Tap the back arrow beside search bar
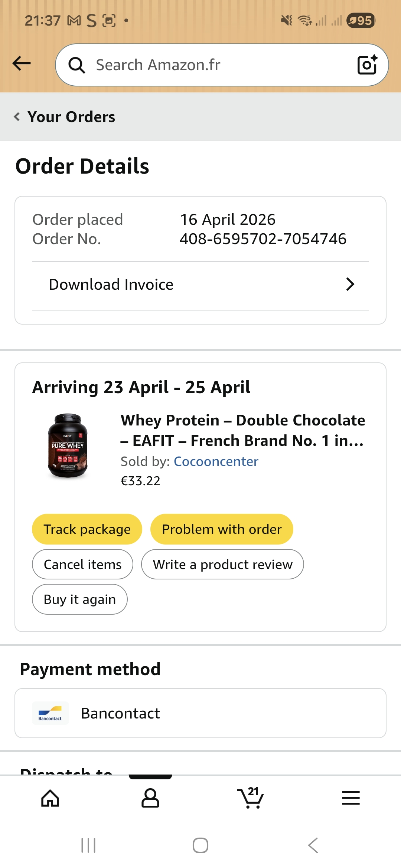Screen dimensions: 401x868 point(22,63)
